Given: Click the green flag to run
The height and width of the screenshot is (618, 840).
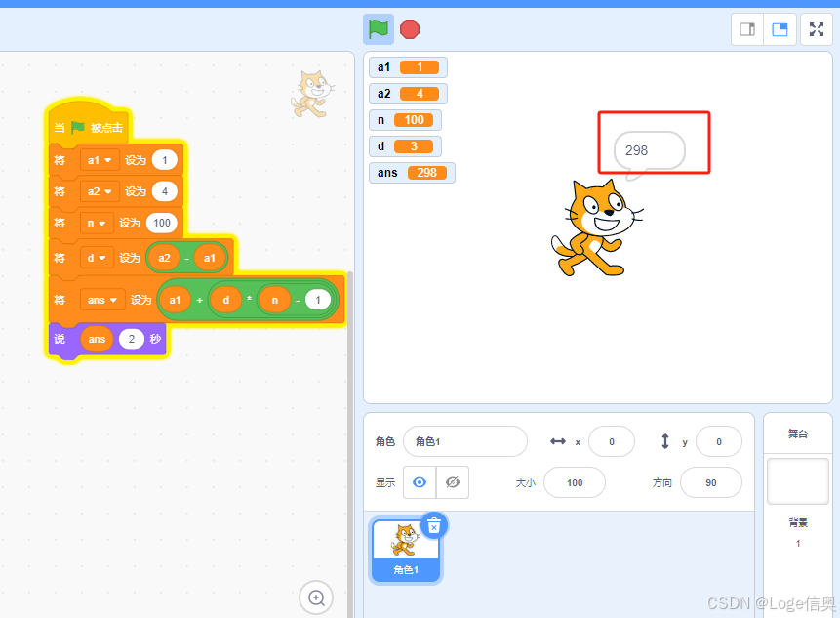Looking at the screenshot, I should click(x=379, y=29).
